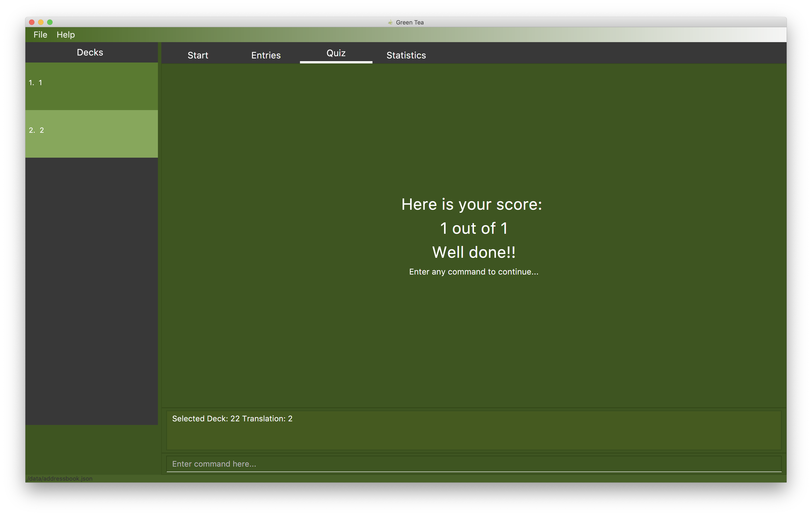This screenshot has height=516, width=812.
Task: Click the Green Tea teacup title icon
Action: [x=390, y=22]
